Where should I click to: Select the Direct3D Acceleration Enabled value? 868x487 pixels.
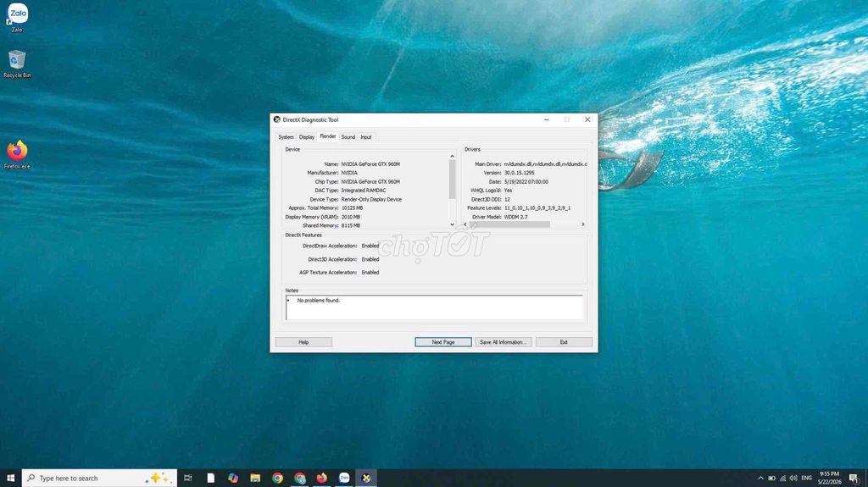coord(370,259)
